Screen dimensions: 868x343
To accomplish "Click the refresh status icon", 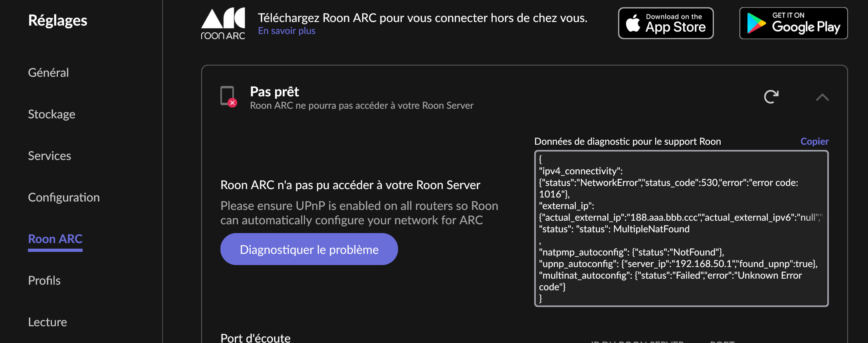I will pyautogui.click(x=771, y=97).
